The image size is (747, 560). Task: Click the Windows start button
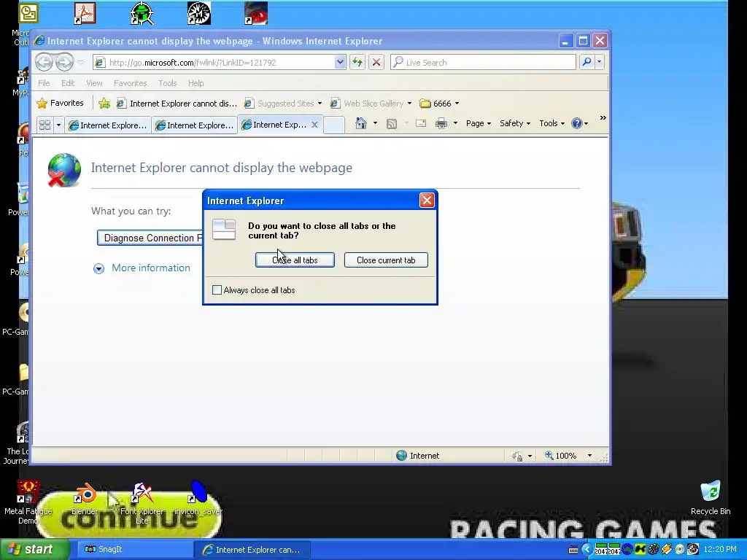34,549
